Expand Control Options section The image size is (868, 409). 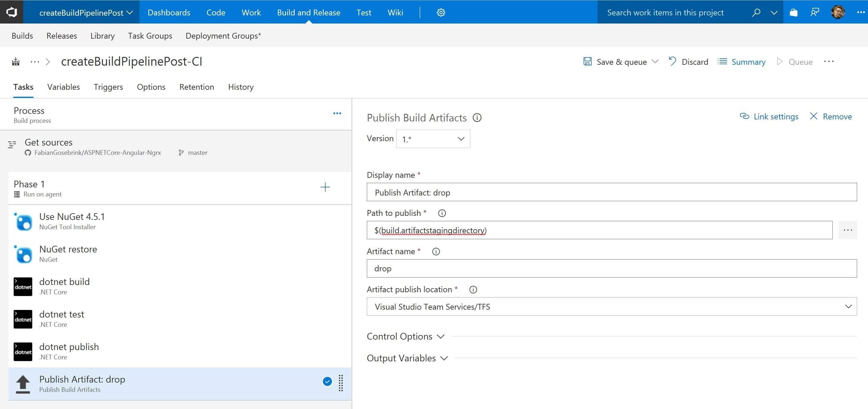[405, 336]
